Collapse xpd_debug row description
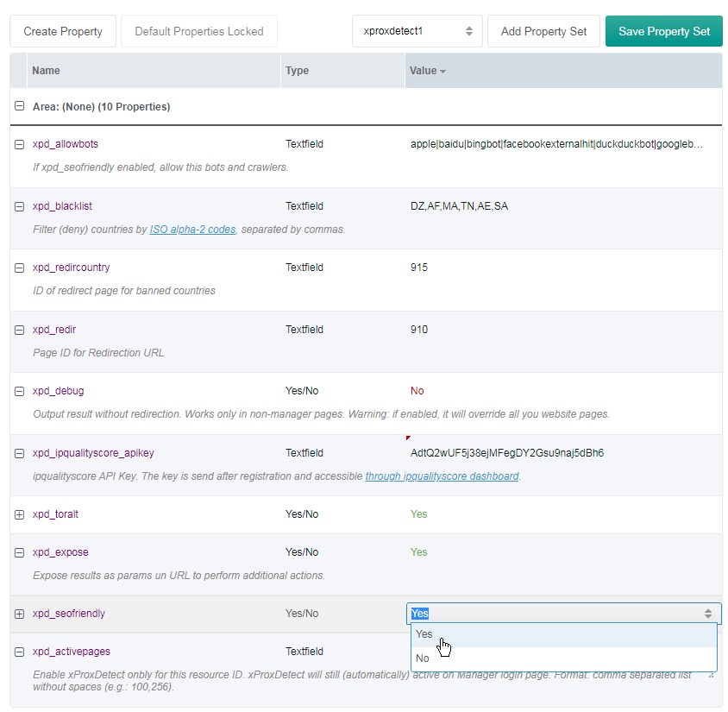 pyautogui.click(x=19, y=392)
